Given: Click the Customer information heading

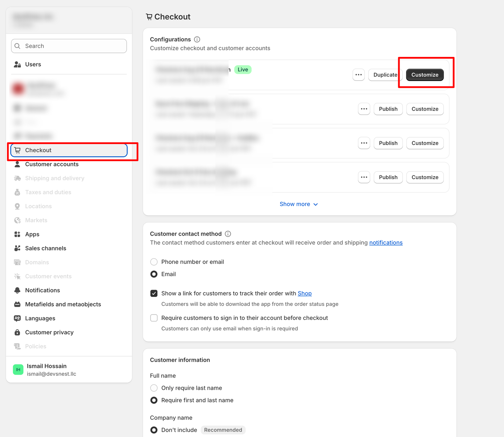Looking at the screenshot, I should (x=180, y=360).
